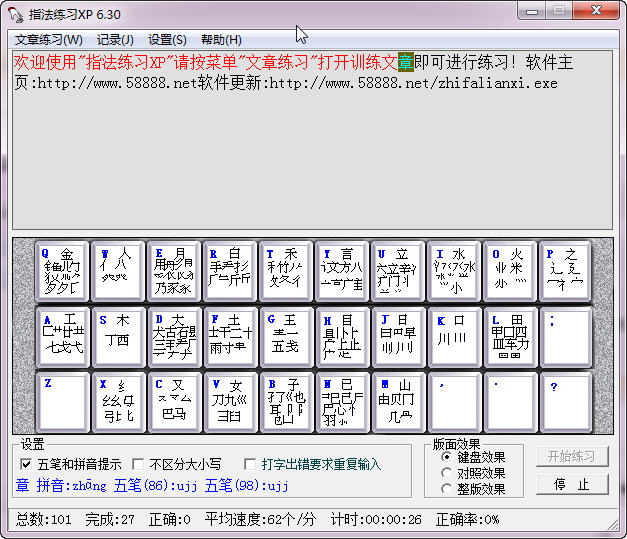Enable 不区分大小写 checkbox
This screenshot has width=627, height=539.
(138, 464)
